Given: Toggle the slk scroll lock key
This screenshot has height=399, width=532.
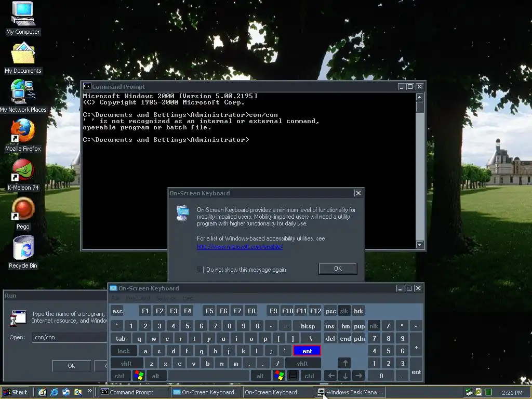Looking at the screenshot, I should 344,311.
